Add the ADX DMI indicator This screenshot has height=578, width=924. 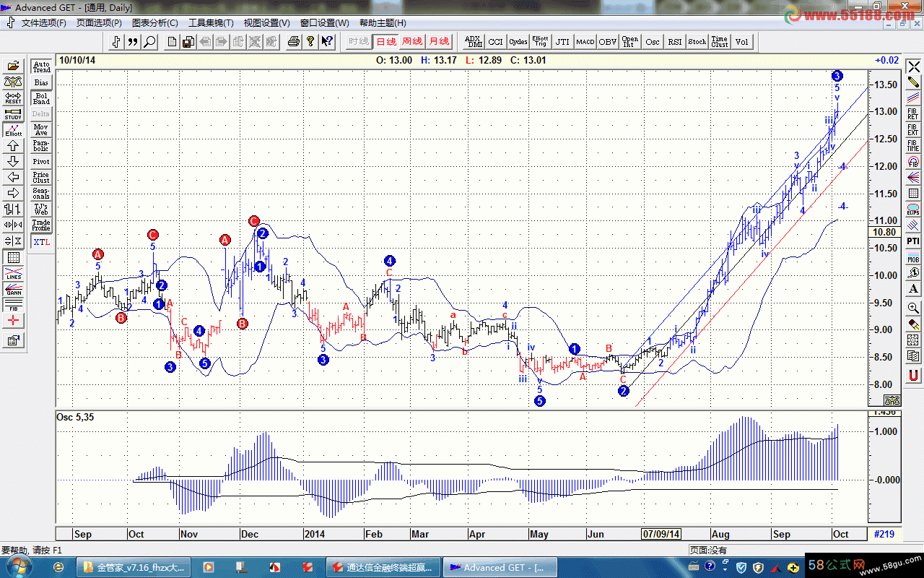[474, 42]
